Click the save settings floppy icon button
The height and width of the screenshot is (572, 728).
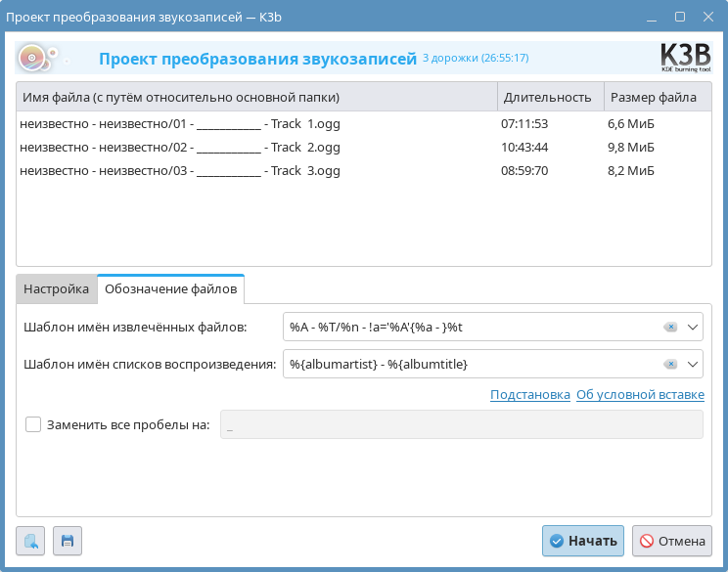(68, 541)
